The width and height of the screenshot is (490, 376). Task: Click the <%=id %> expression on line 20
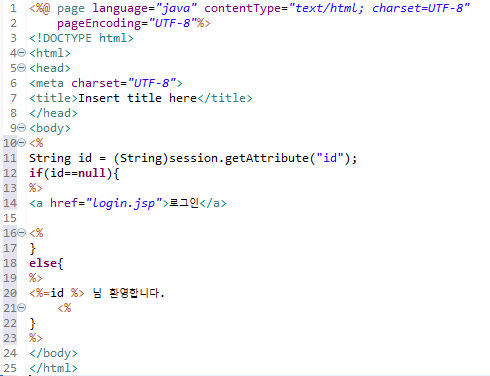pyautogui.click(x=57, y=293)
